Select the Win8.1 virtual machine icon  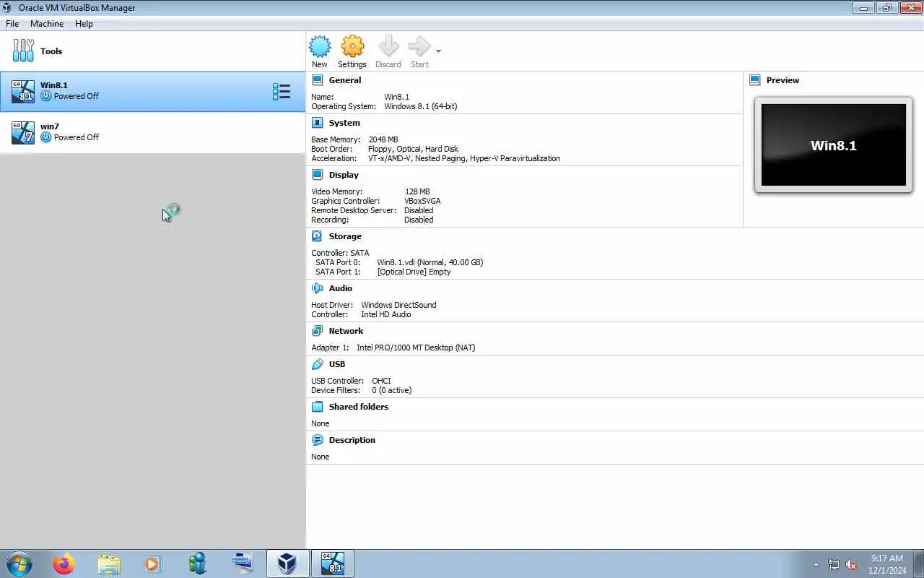coord(23,91)
